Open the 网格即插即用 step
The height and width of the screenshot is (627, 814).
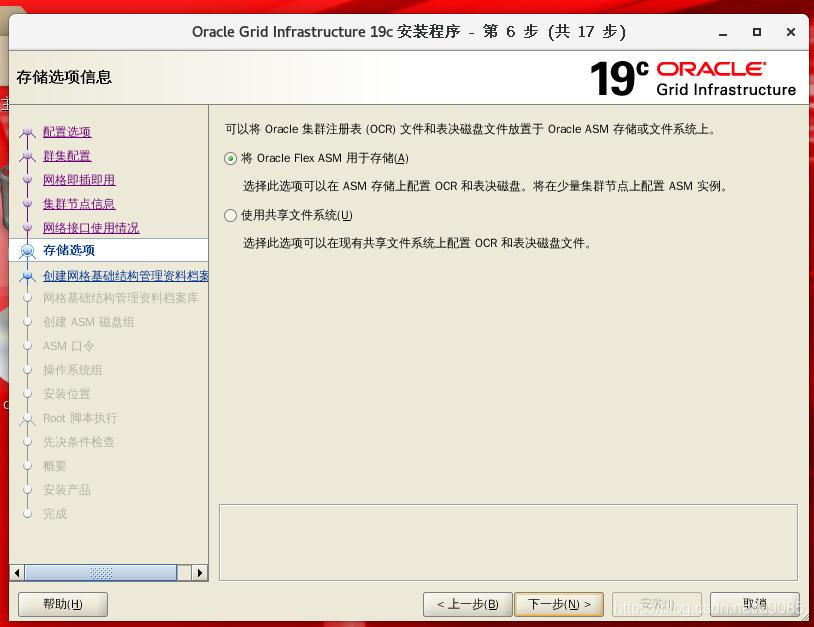(x=79, y=180)
